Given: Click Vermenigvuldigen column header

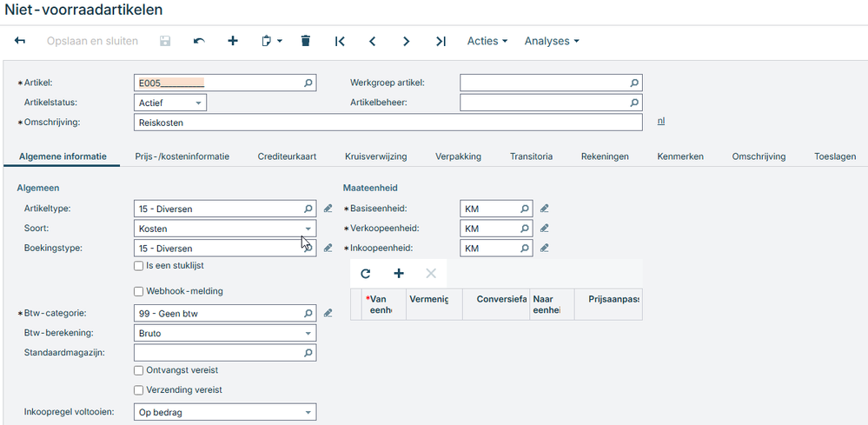Looking at the screenshot, I should [x=434, y=304].
